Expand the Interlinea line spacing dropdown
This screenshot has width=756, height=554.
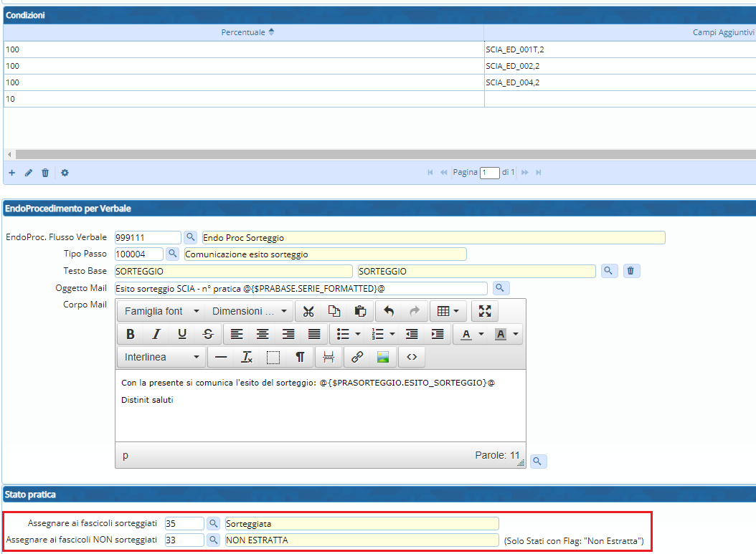(161, 357)
